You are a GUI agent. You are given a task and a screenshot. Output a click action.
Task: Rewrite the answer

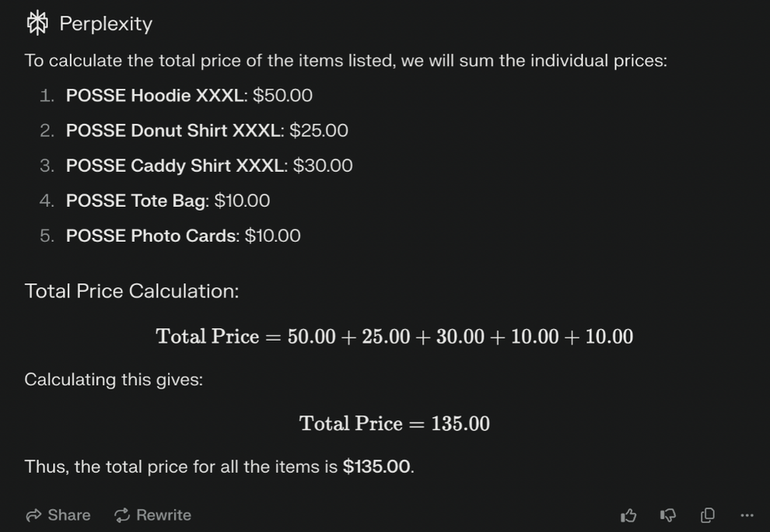point(152,515)
